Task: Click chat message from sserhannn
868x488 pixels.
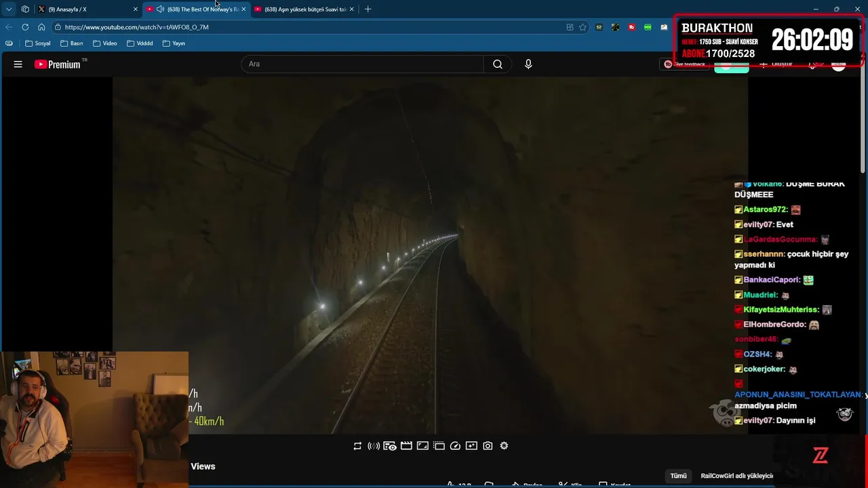Action: (791, 260)
